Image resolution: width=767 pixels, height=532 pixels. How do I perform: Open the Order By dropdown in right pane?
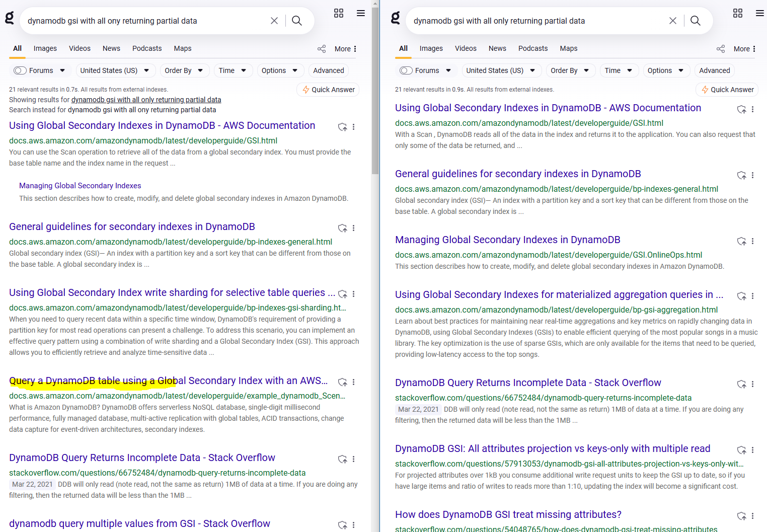pos(570,70)
